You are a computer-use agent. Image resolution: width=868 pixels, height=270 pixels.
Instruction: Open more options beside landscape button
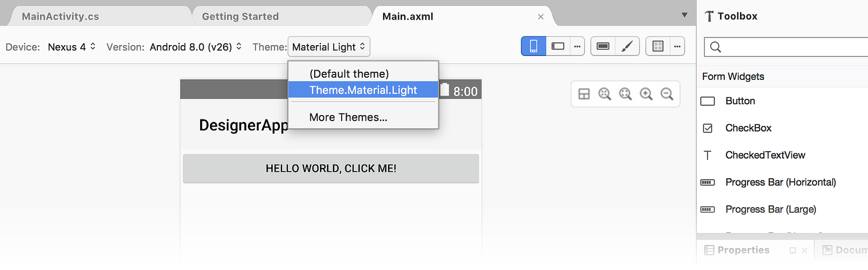[x=577, y=46]
